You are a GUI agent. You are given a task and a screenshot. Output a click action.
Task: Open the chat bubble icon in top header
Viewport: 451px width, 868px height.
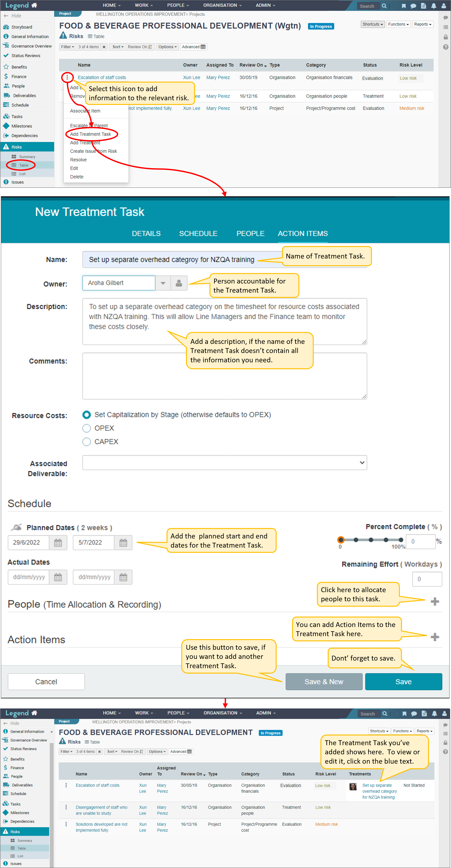(x=413, y=6)
